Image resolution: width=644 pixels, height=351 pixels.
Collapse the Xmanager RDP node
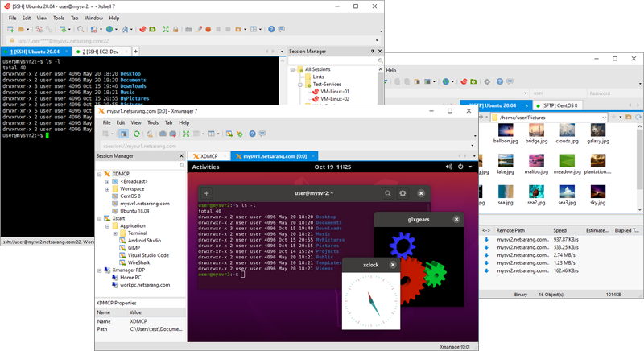click(x=99, y=270)
